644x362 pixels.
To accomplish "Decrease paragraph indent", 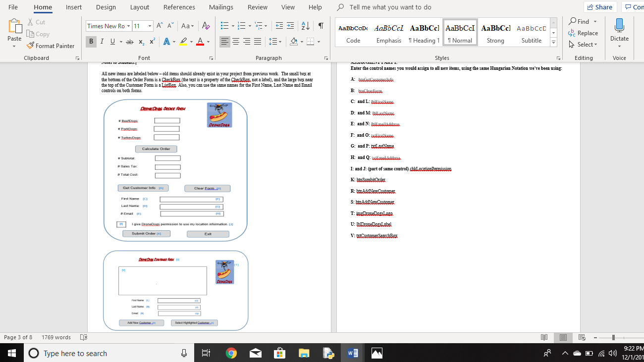I will (279, 26).
